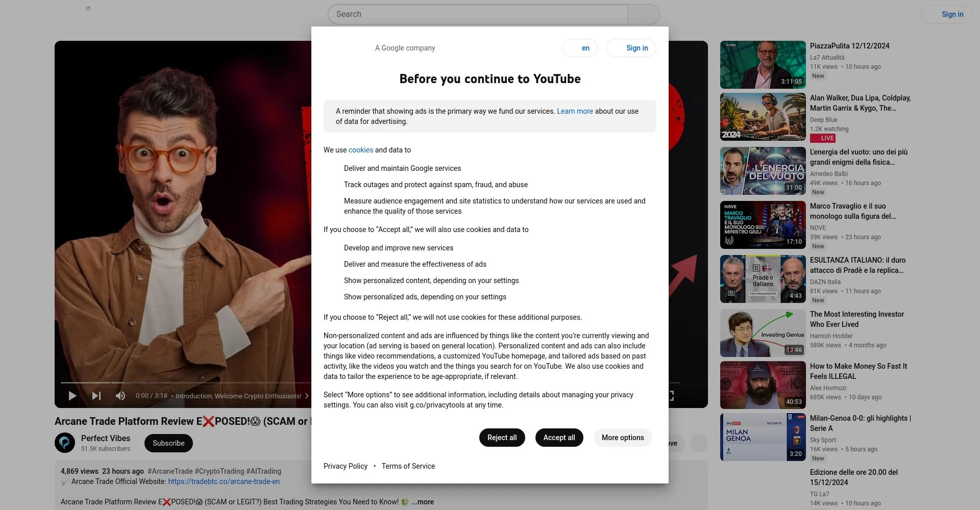Click the LIVE badge on Deep Blue video

coord(823,138)
